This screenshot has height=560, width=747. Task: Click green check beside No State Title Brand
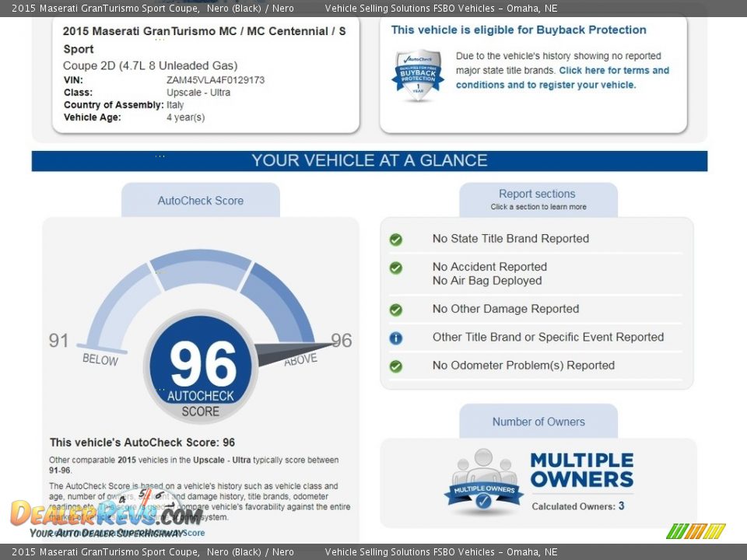[x=396, y=240]
